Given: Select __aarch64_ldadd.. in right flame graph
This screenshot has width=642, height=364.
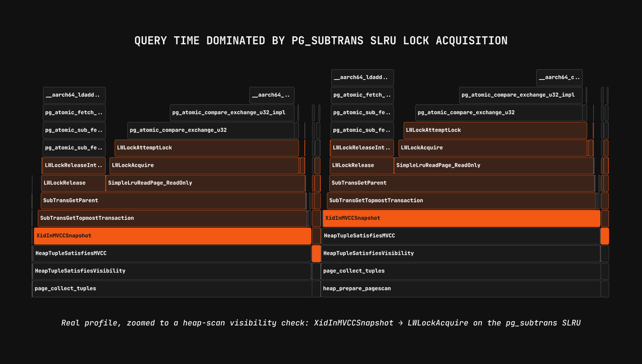Looking at the screenshot, I should tap(363, 78).
